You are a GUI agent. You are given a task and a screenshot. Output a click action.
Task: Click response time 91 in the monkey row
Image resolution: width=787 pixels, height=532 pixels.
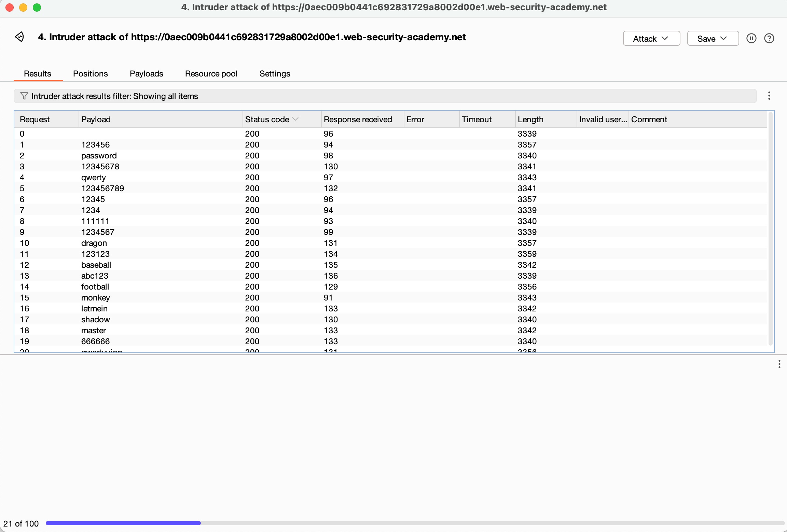(x=328, y=298)
